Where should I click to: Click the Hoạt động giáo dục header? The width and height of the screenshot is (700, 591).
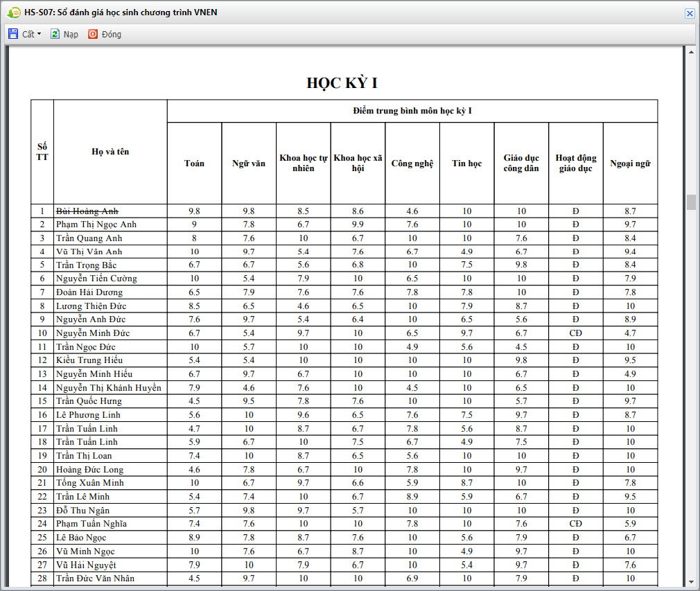click(576, 163)
